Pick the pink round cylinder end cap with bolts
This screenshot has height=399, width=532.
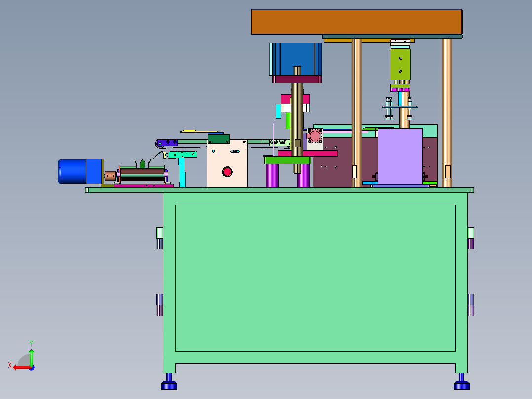pos(315,136)
